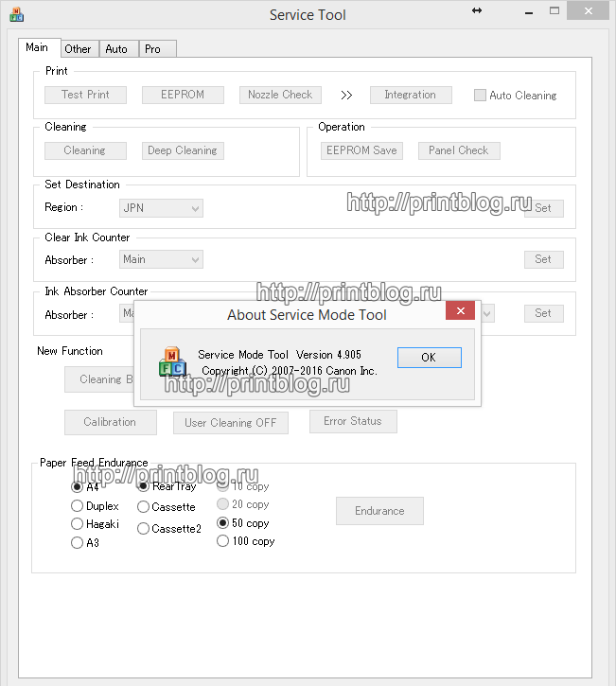The image size is (616, 686).
Task: Expand the Clear Ink Counter Absorber dropdown
Action: [162, 259]
